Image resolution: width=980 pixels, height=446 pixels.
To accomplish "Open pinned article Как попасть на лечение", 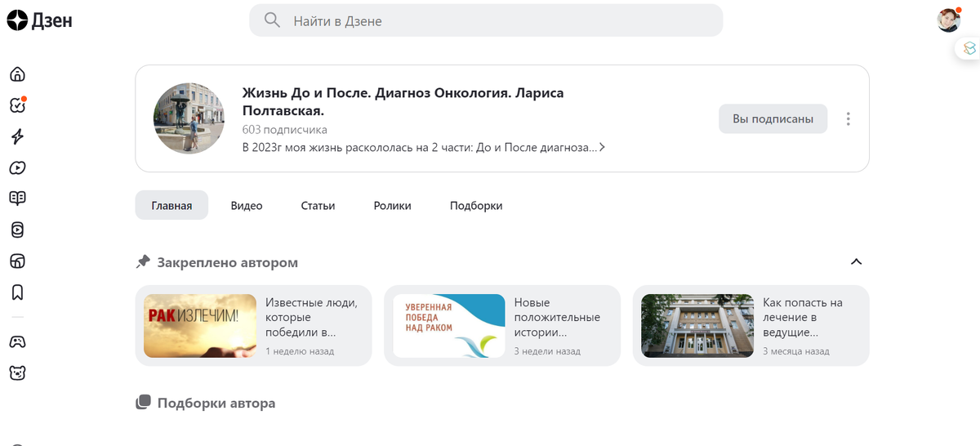I will coord(751,325).
